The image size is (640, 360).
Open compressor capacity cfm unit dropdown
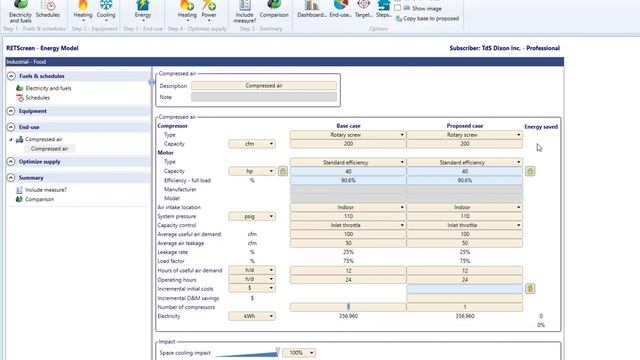click(x=252, y=144)
